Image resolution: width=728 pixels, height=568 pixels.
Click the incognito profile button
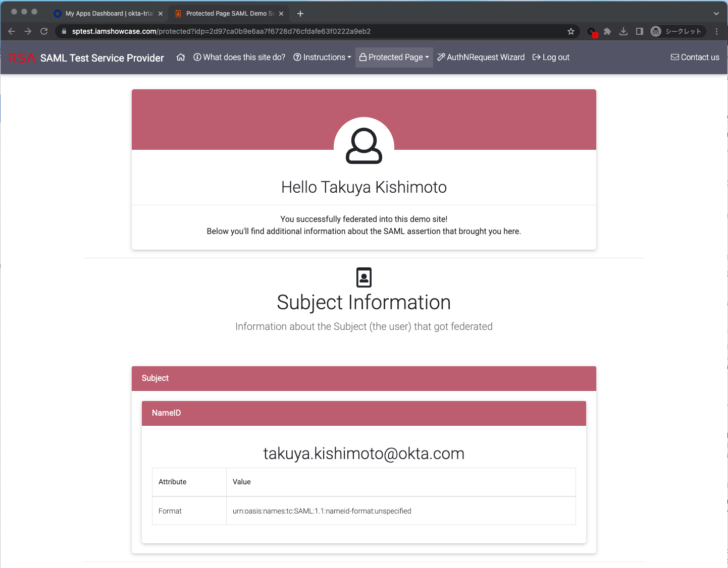point(678,31)
